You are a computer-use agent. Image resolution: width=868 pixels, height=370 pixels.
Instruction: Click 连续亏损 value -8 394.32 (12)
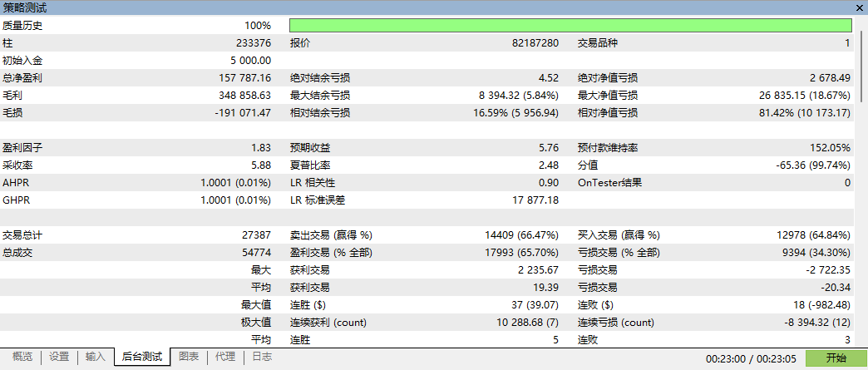coord(818,323)
